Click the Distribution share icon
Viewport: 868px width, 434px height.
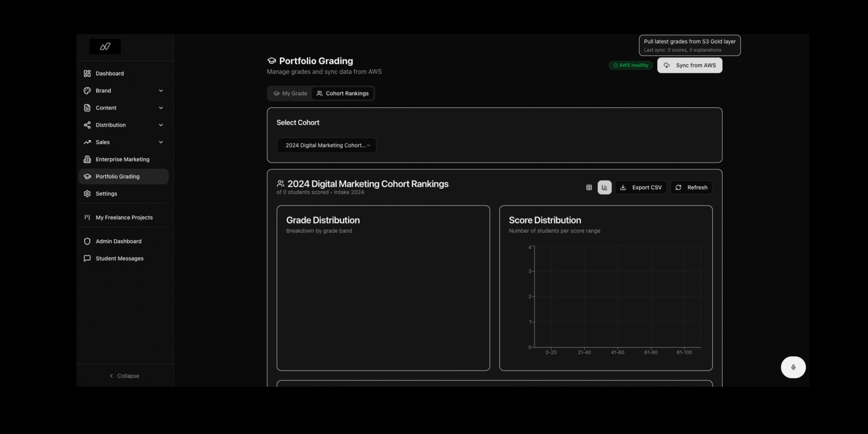87,125
